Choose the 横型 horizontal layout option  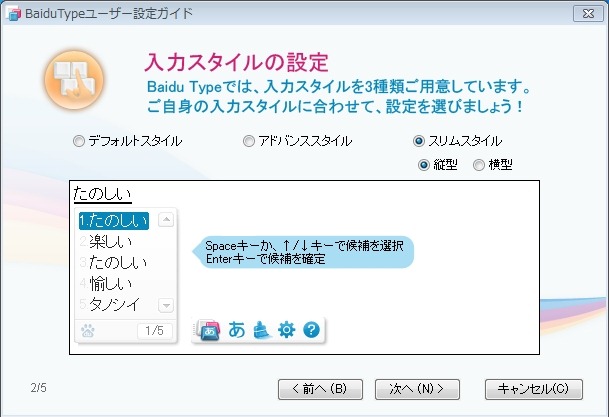(479, 165)
